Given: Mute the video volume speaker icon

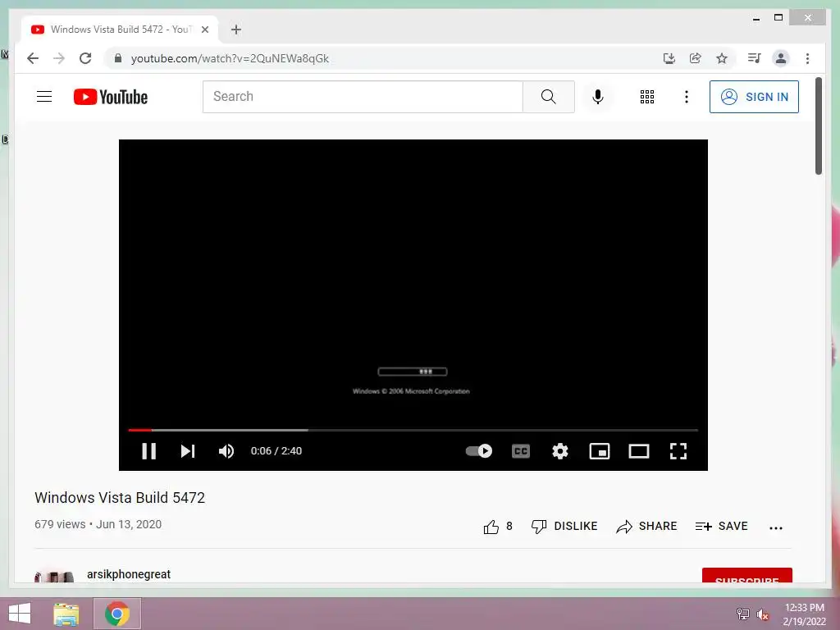Looking at the screenshot, I should [226, 451].
